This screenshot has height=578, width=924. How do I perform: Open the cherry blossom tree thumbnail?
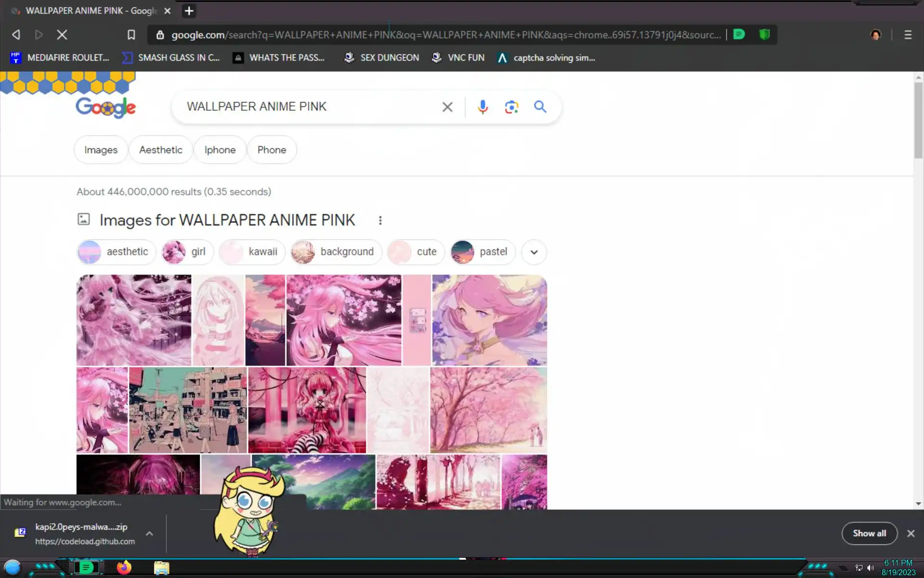click(488, 410)
